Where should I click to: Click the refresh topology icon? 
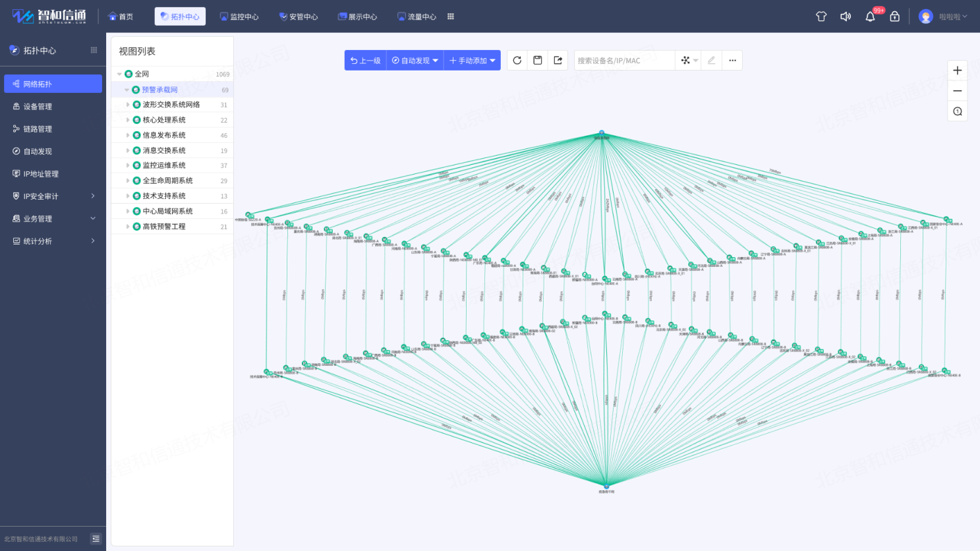click(517, 61)
